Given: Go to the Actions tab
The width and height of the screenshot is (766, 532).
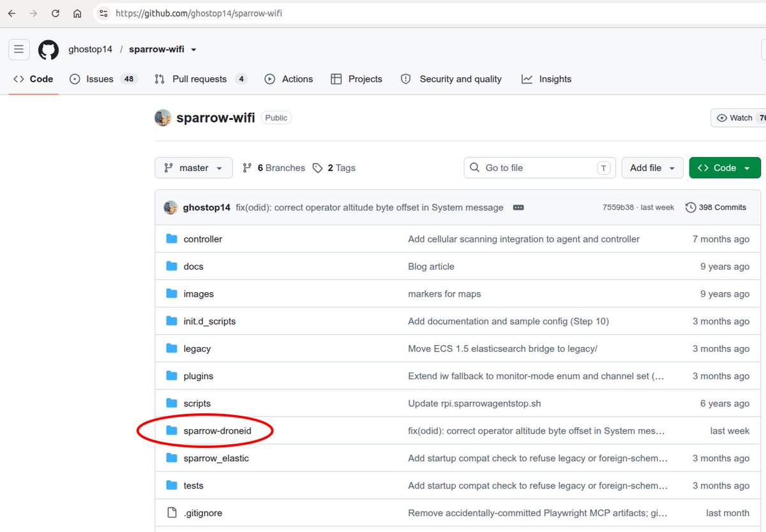Looking at the screenshot, I should coord(289,79).
